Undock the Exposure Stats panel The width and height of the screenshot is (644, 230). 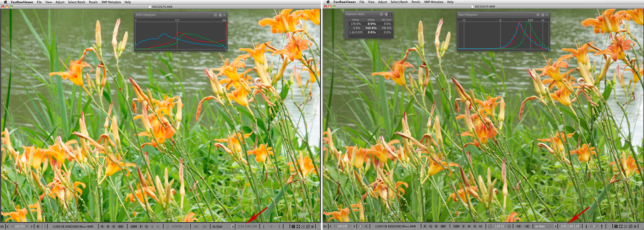tap(386, 15)
